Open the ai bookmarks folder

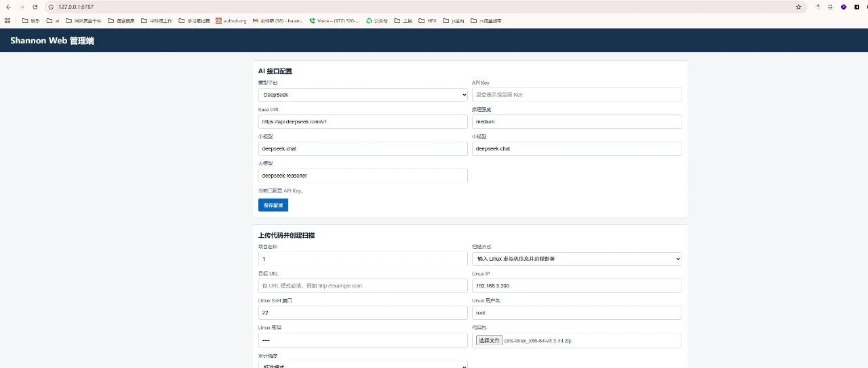click(x=54, y=20)
